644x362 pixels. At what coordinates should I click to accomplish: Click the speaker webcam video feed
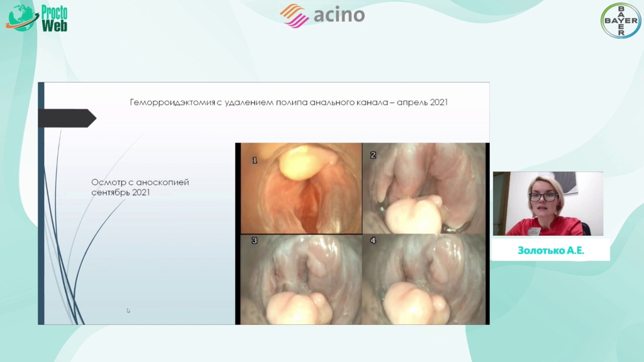pos(547,204)
